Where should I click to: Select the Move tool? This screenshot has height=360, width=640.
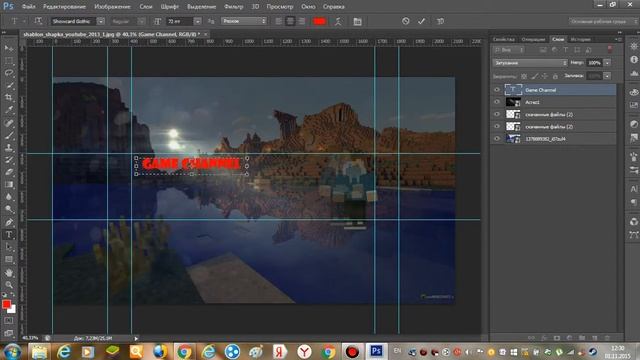(x=9, y=48)
